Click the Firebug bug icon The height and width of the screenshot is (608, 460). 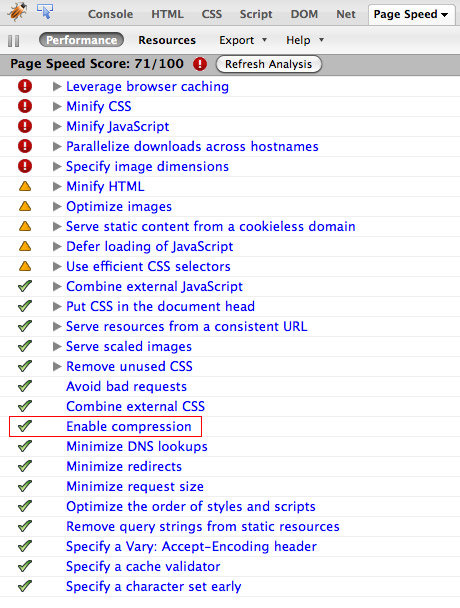tap(17, 12)
